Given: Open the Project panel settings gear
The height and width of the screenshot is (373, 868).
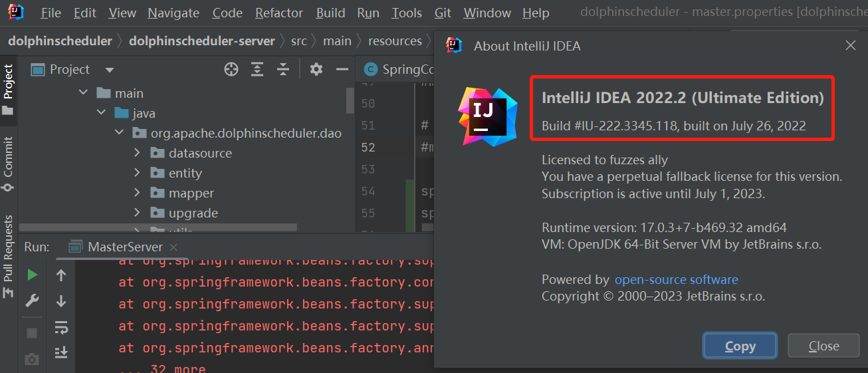Looking at the screenshot, I should (316, 69).
